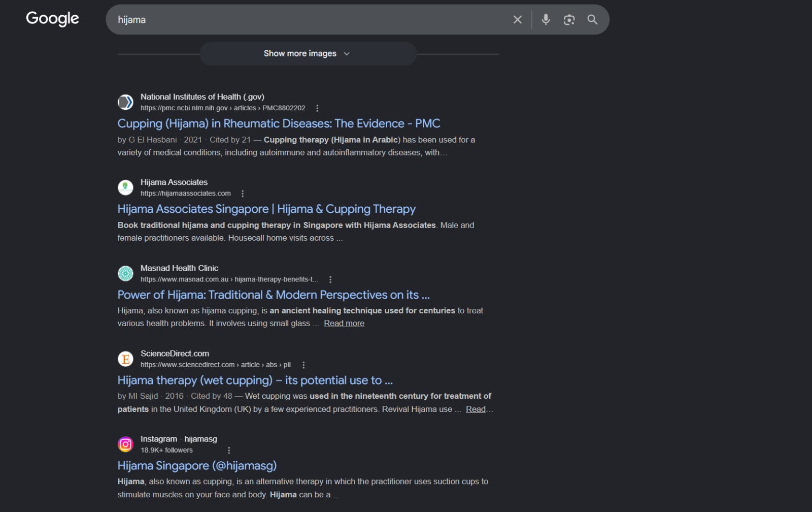Open Cupping (Hijama) in Rheumatic Diseases link
Image resolution: width=812 pixels, height=512 pixels.
pyautogui.click(x=279, y=123)
